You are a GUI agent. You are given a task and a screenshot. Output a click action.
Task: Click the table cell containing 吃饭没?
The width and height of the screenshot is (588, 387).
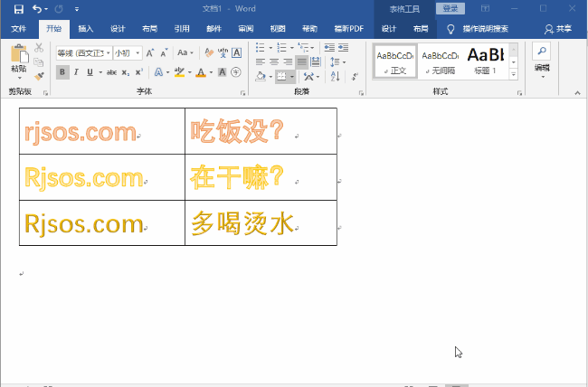pos(261,131)
